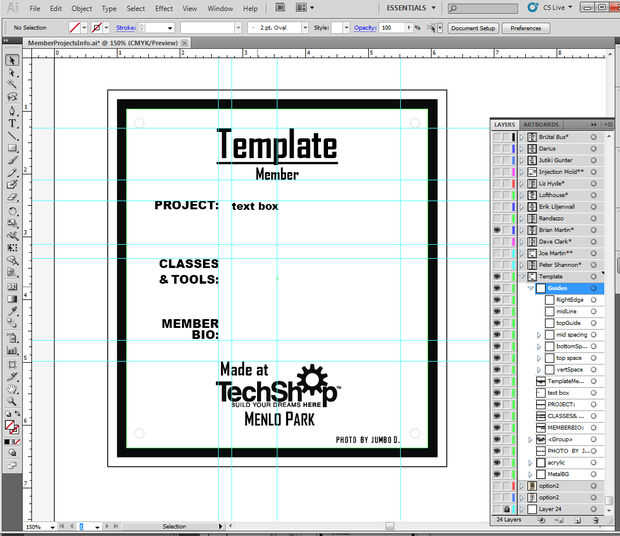This screenshot has height=536, width=620.
Task: Click the Stroke link in control bar
Action: tap(126, 28)
